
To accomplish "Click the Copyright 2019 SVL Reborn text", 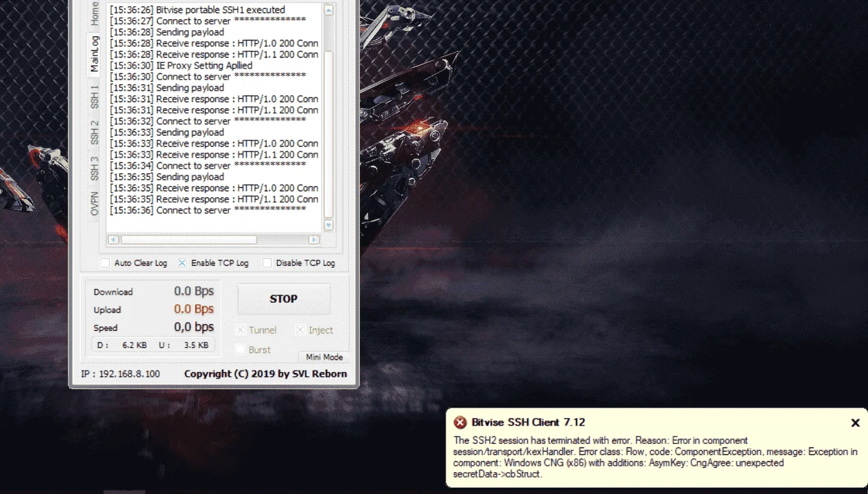I will (265, 374).
